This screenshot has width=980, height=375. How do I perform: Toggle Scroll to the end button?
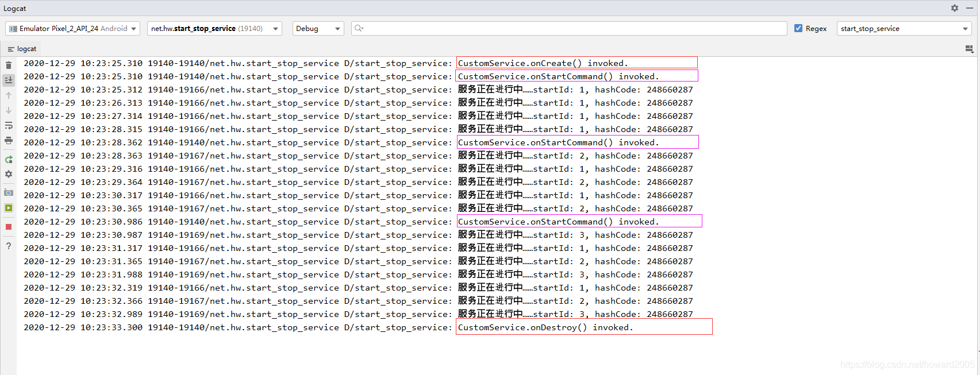(x=9, y=80)
